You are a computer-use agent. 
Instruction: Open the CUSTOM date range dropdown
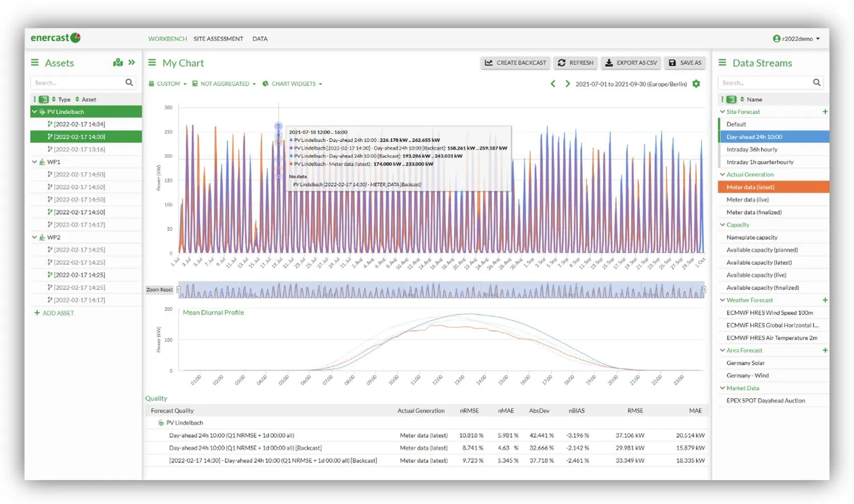point(168,84)
